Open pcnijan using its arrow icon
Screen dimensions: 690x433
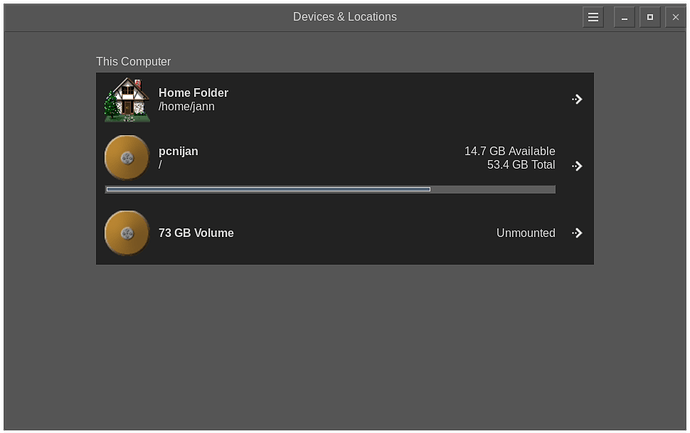[x=577, y=166]
